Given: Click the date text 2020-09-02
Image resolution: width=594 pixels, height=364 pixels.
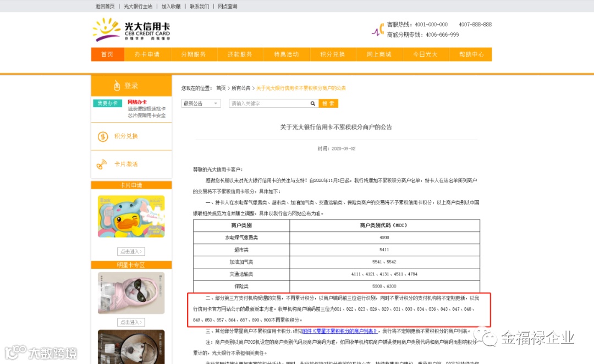Looking at the screenshot, I should click(x=343, y=149).
